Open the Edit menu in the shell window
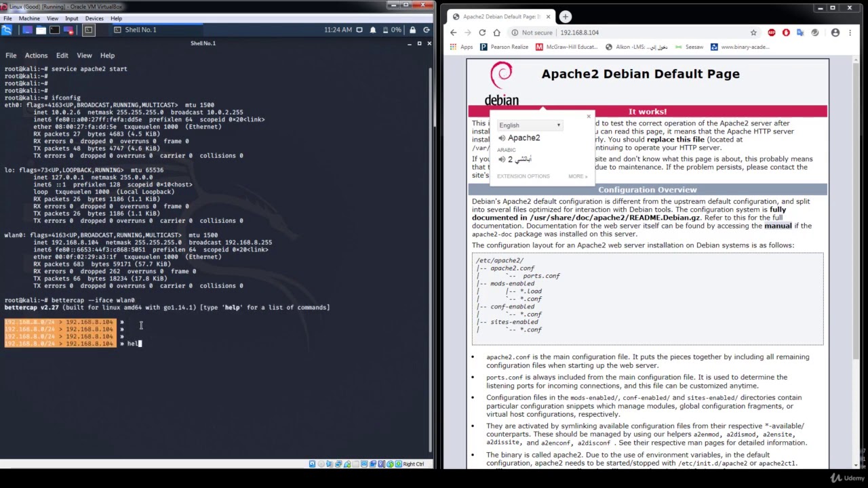Image resolution: width=868 pixels, height=488 pixels. (62, 56)
